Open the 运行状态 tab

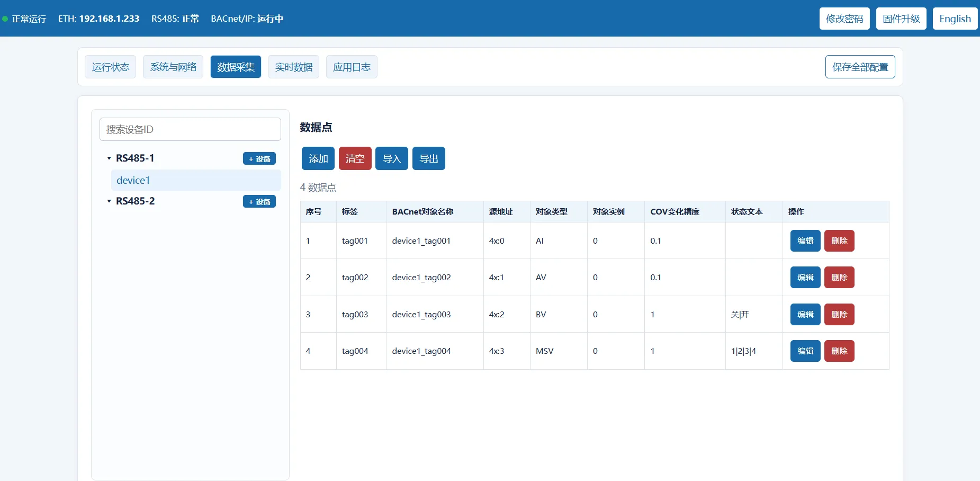(111, 67)
